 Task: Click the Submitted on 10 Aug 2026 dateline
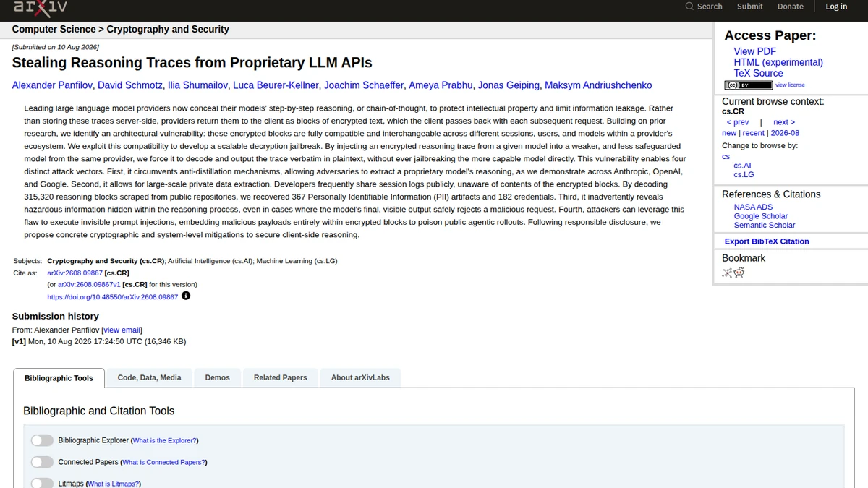(56, 47)
